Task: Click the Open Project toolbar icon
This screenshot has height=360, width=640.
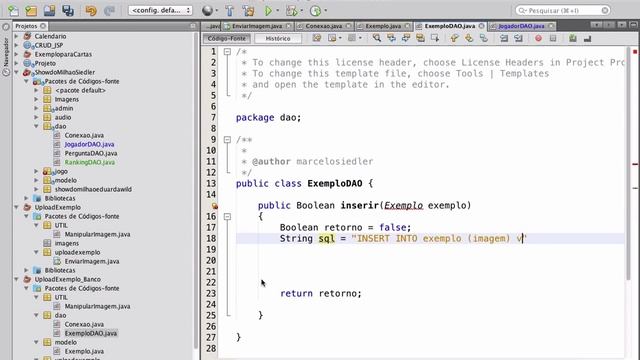Action: [49, 10]
